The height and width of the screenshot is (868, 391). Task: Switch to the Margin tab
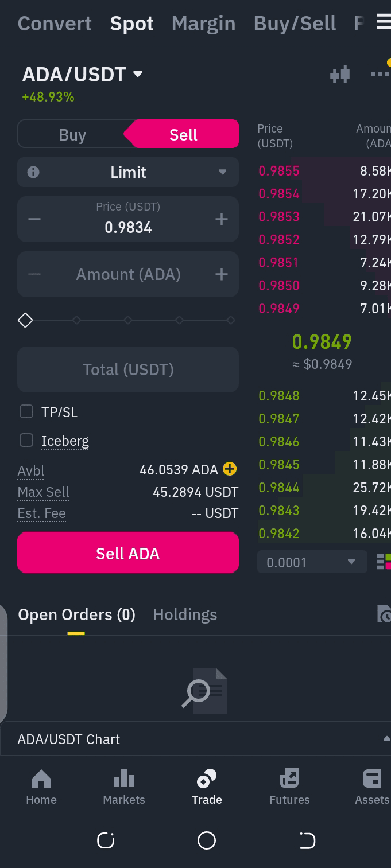click(x=203, y=24)
